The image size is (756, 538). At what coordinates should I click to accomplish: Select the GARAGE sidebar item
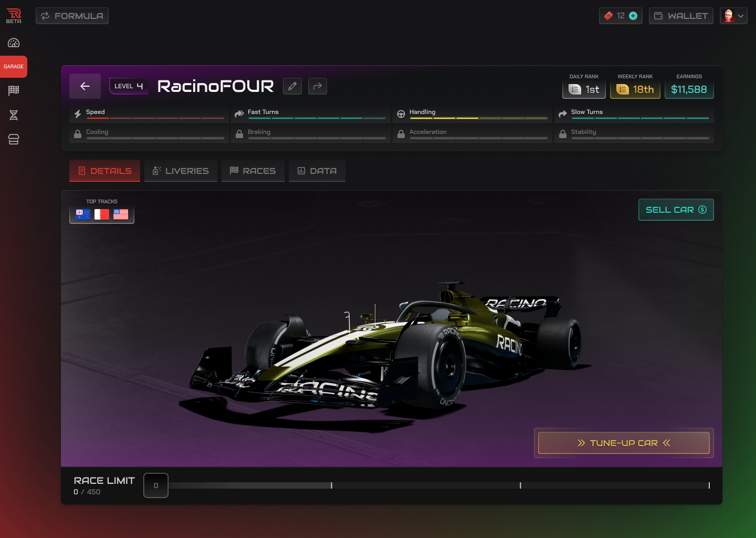tap(14, 67)
